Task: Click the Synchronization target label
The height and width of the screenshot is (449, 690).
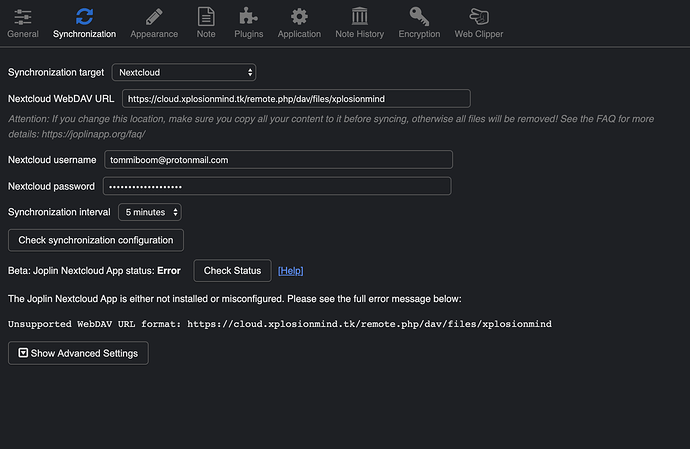Action: coord(56,72)
